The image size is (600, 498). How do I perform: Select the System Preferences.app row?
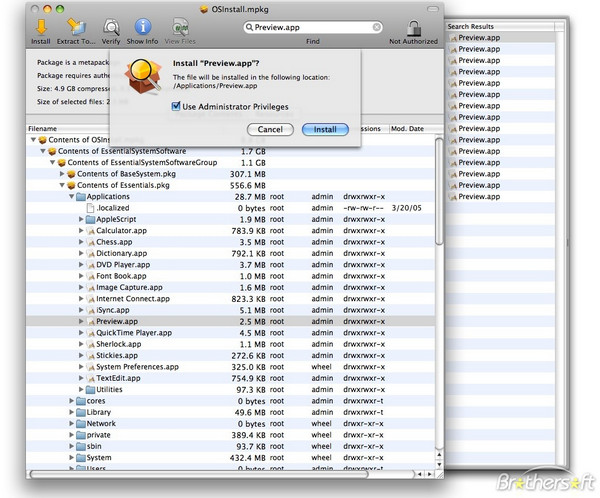pyautogui.click(x=230, y=367)
